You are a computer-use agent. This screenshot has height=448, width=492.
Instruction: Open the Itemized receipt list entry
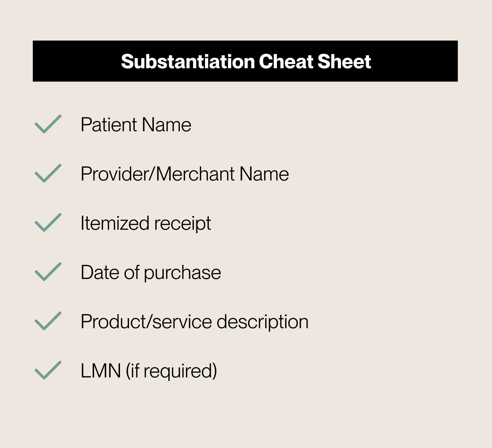pos(146,224)
